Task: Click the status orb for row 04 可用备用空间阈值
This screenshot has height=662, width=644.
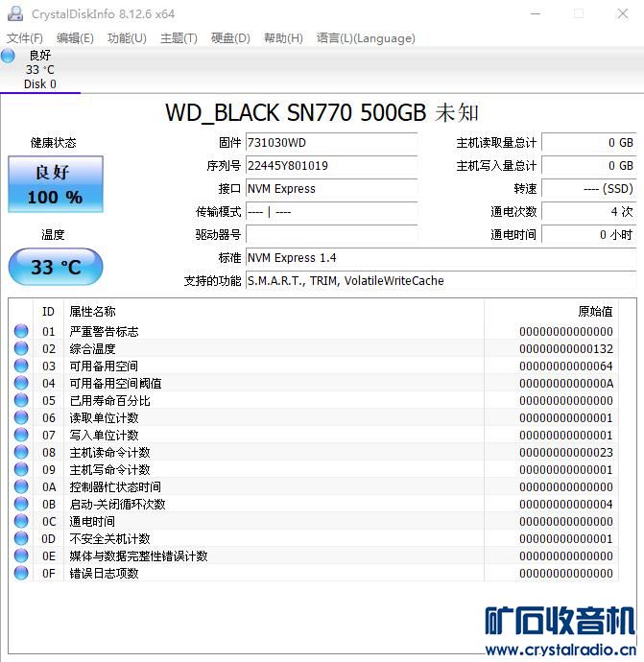Action: tap(21, 383)
